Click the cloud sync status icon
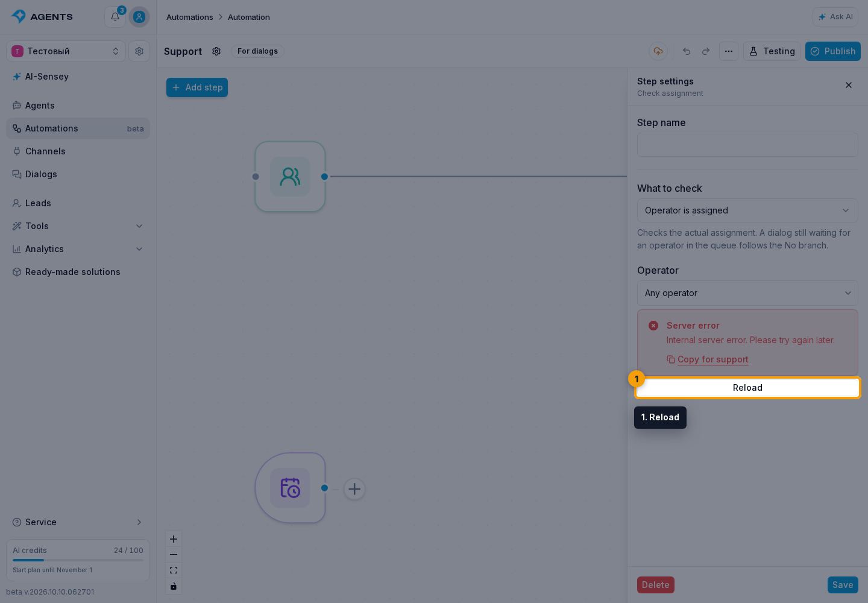Viewport: 868px width, 603px height. click(658, 51)
